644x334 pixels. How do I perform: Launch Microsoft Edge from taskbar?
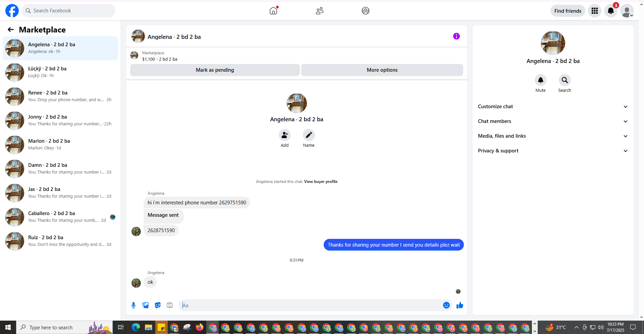pyautogui.click(x=136, y=327)
